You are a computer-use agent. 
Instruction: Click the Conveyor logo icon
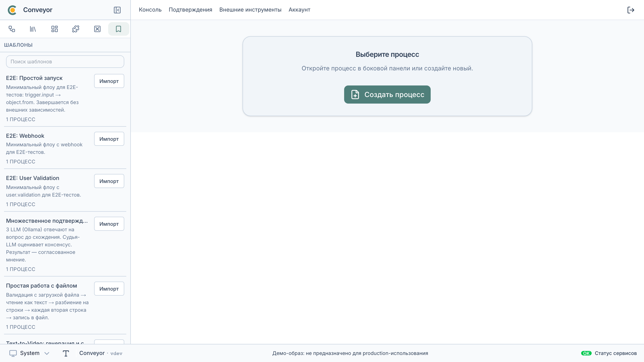tap(12, 10)
